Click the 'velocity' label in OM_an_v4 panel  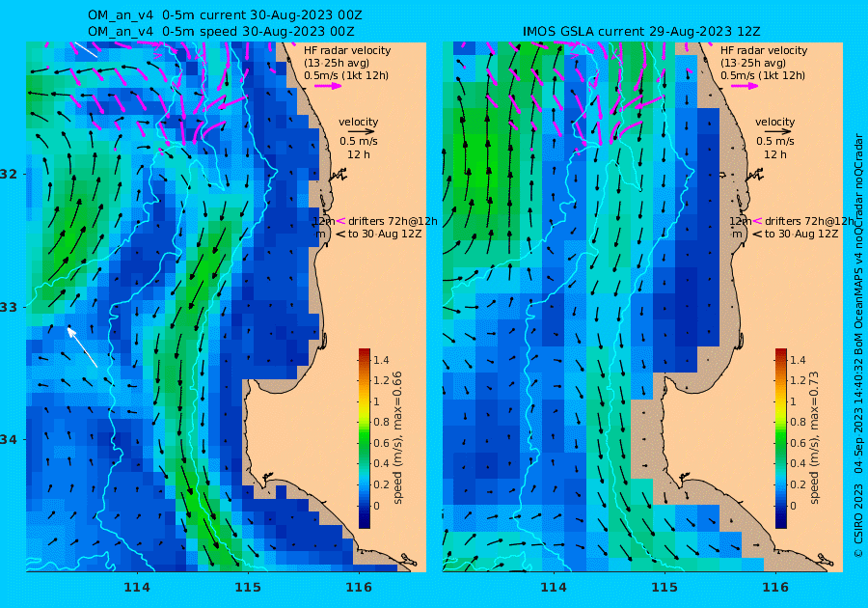[358, 122]
